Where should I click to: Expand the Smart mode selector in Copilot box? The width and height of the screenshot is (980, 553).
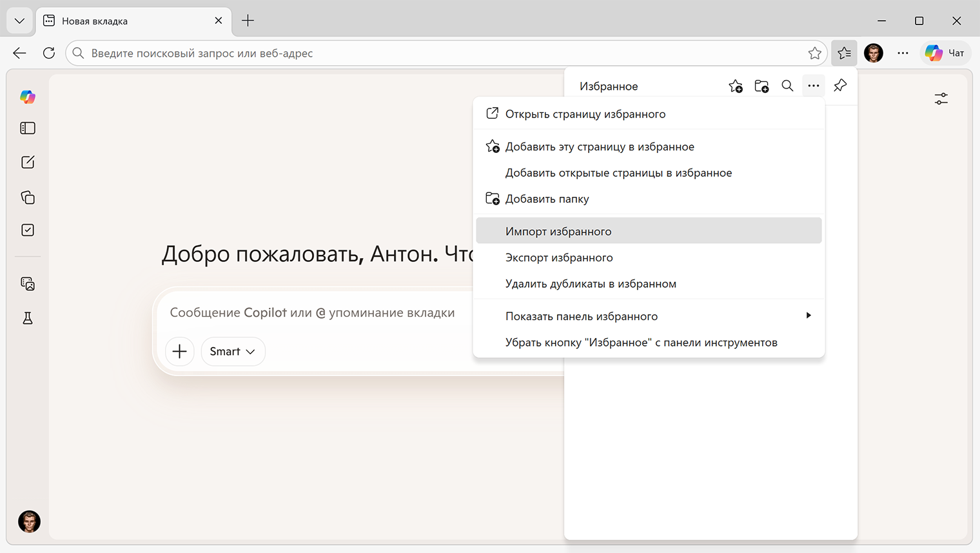click(x=233, y=351)
